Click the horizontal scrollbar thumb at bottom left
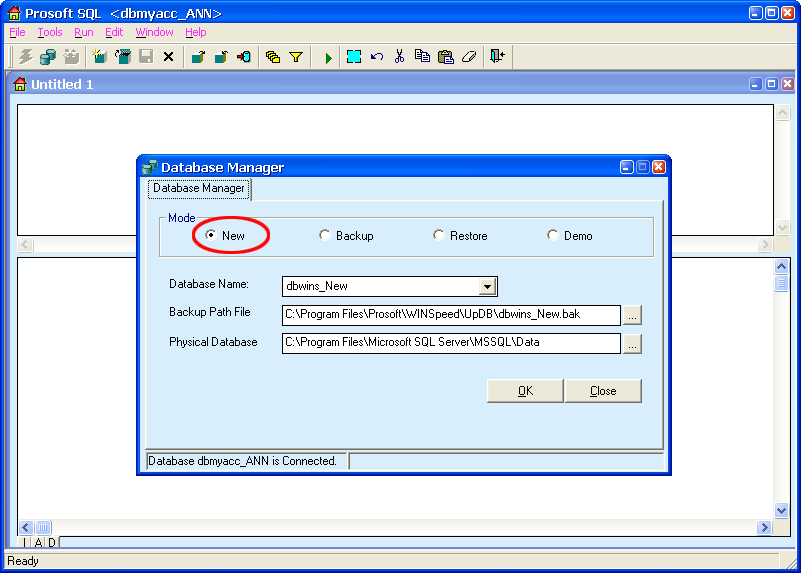Screen dimensions: 801x573 tap(43, 527)
